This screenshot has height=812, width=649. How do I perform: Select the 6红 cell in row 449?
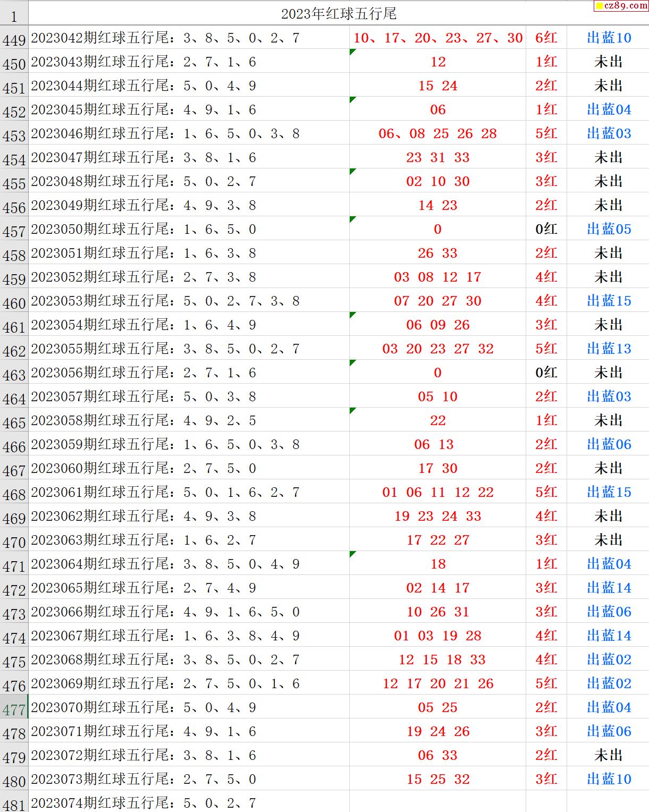coord(546,38)
